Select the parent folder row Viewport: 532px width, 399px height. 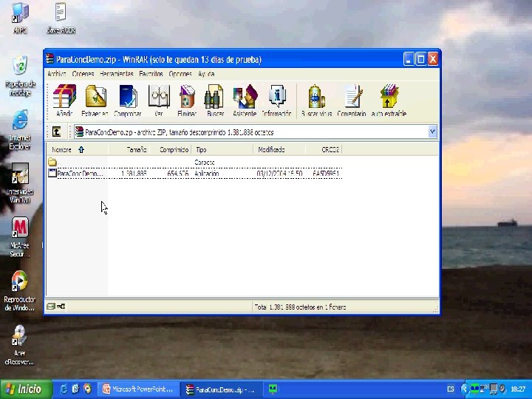tap(194, 162)
